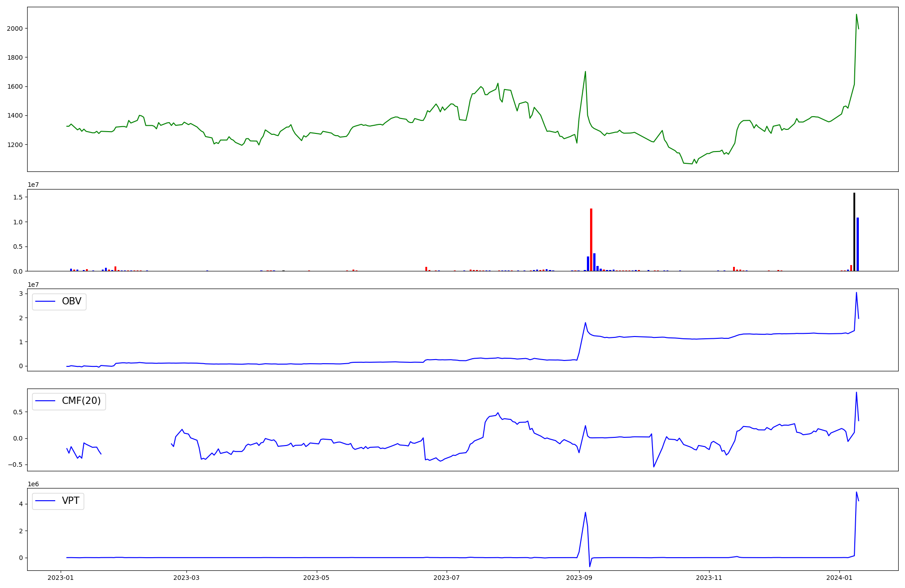Click the September 2023 price spike peak

point(586,71)
